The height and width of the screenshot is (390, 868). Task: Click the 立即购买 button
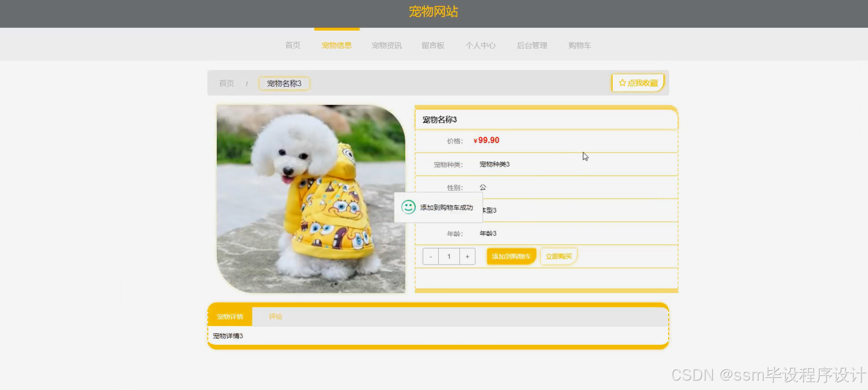[559, 257]
